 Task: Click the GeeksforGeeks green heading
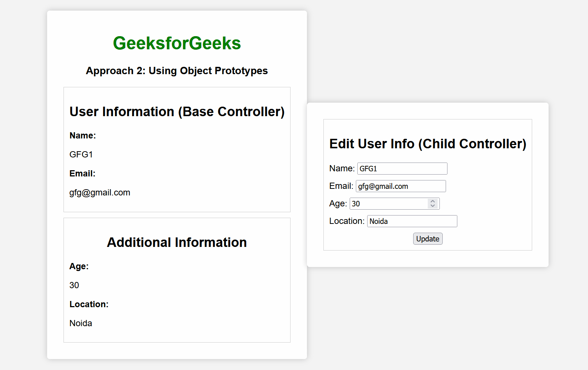click(x=177, y=43)
